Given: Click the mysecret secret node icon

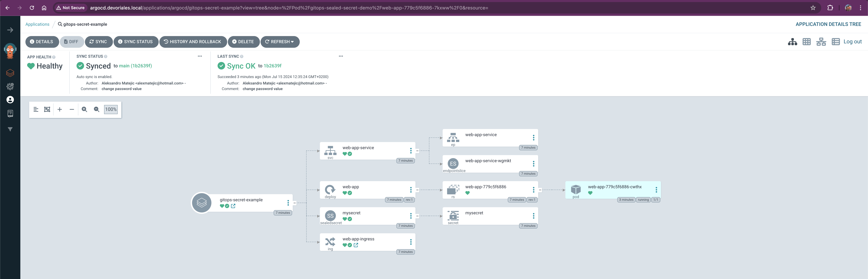Looking at the screenshot, I should [453, 215].
